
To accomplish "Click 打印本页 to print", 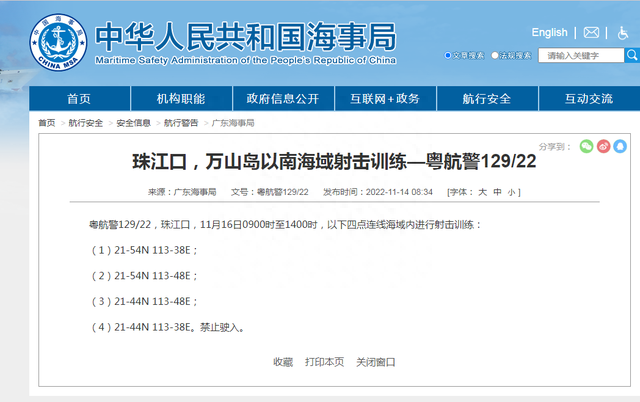I will (x=324, y=362).
